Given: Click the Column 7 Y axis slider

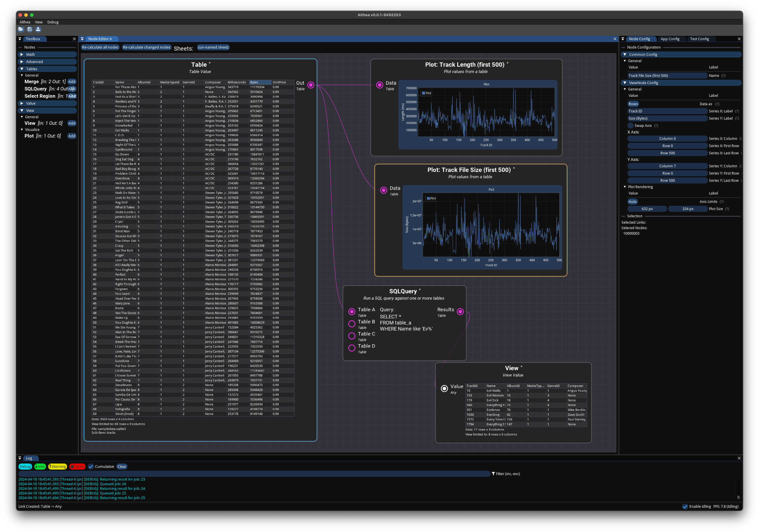Looking at the screenshot, I should pos(667,166).
